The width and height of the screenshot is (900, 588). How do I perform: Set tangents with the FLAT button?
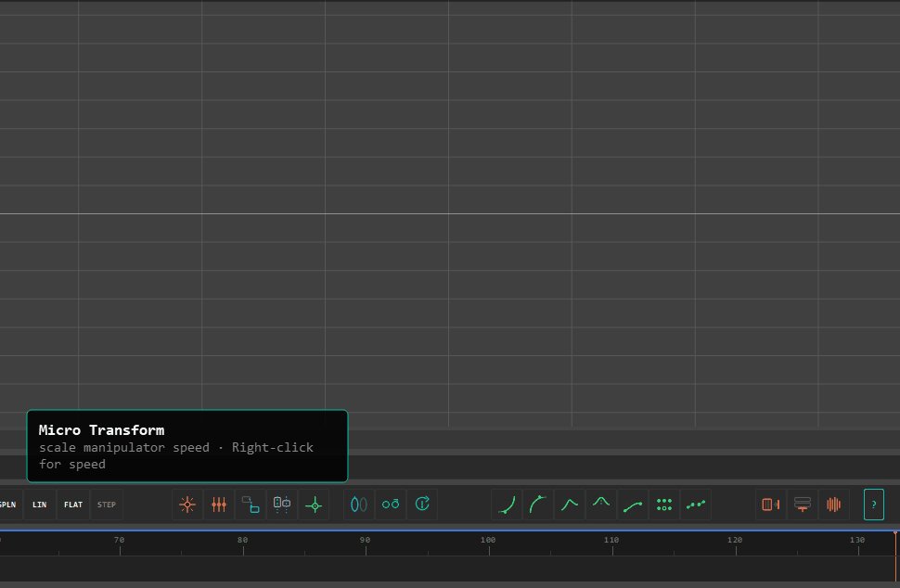click(73, 505)
